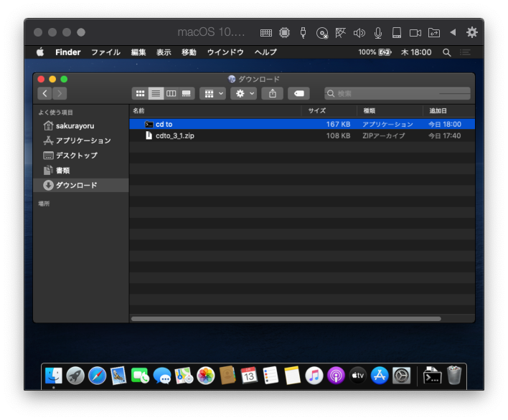508x420 pixels.
Task: Switch Finder to icon view
Action: pyautogui.click(x=141, y=93)
